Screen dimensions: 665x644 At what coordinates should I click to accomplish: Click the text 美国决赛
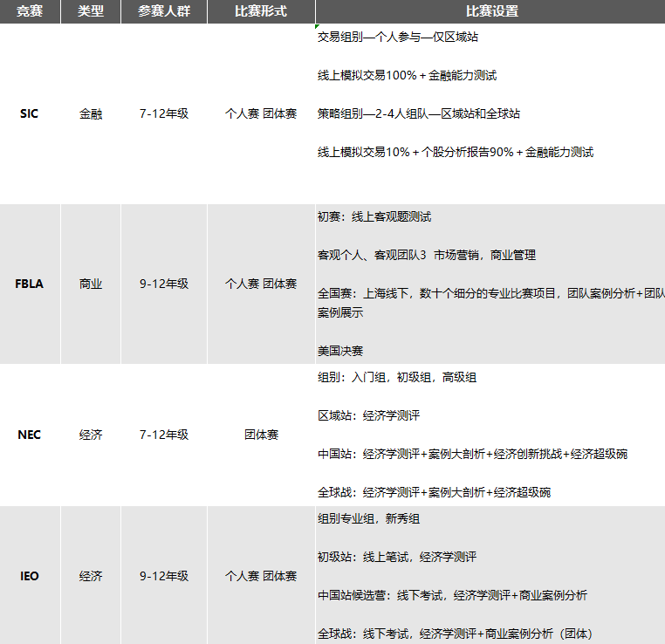coord(340,351)
